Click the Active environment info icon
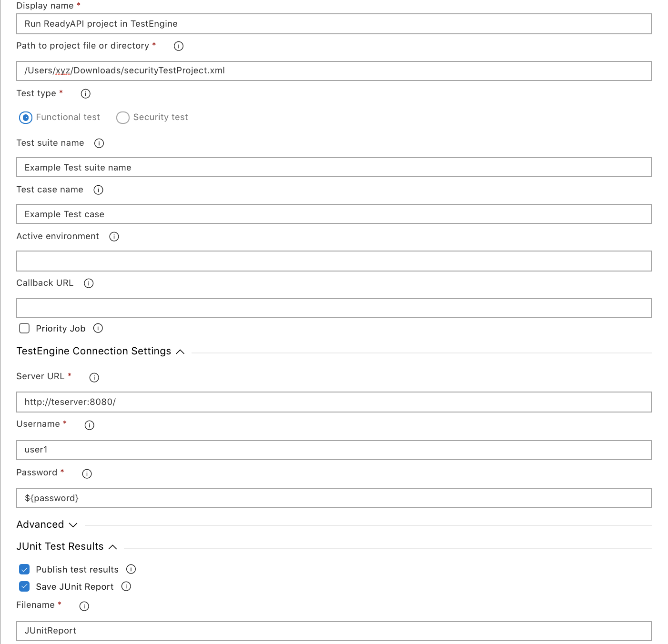Image resolution: width=668 pixels, height=644 pixels. [x=114, y=236]
